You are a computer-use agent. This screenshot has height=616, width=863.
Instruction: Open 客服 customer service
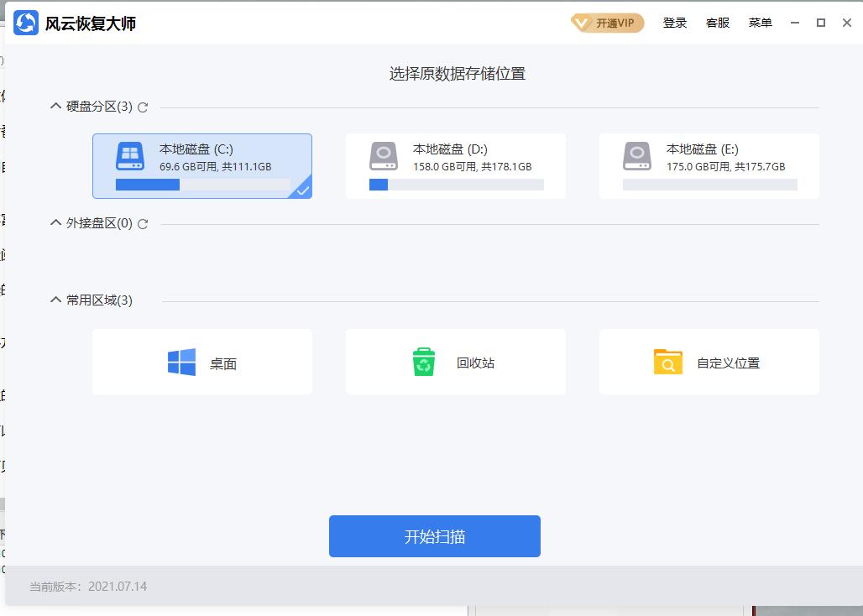pos(717,23)
